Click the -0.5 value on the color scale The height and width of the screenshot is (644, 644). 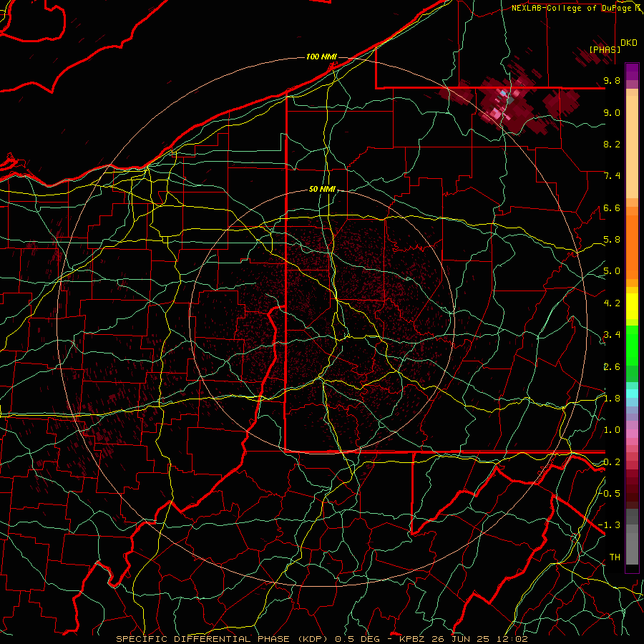tap(610, 493)
